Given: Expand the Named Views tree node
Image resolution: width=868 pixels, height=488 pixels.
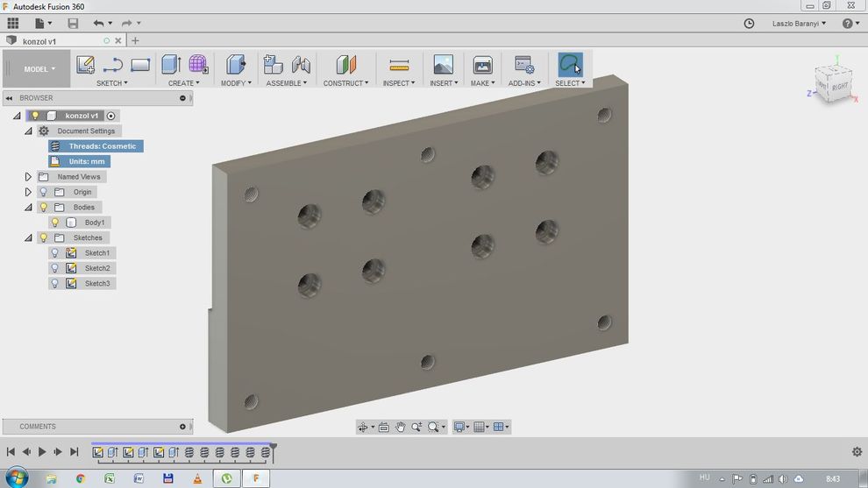Looking at the screenshot, I should point(28,177).
